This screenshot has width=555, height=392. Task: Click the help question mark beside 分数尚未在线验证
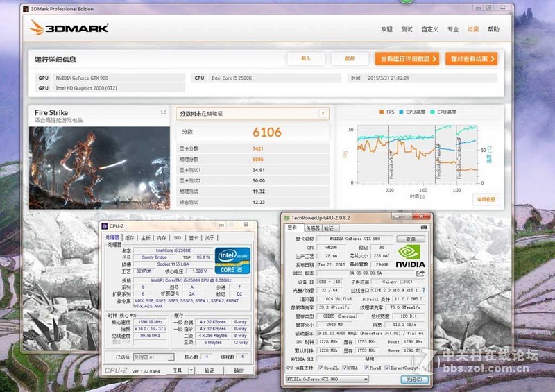(x=322, y=114)
